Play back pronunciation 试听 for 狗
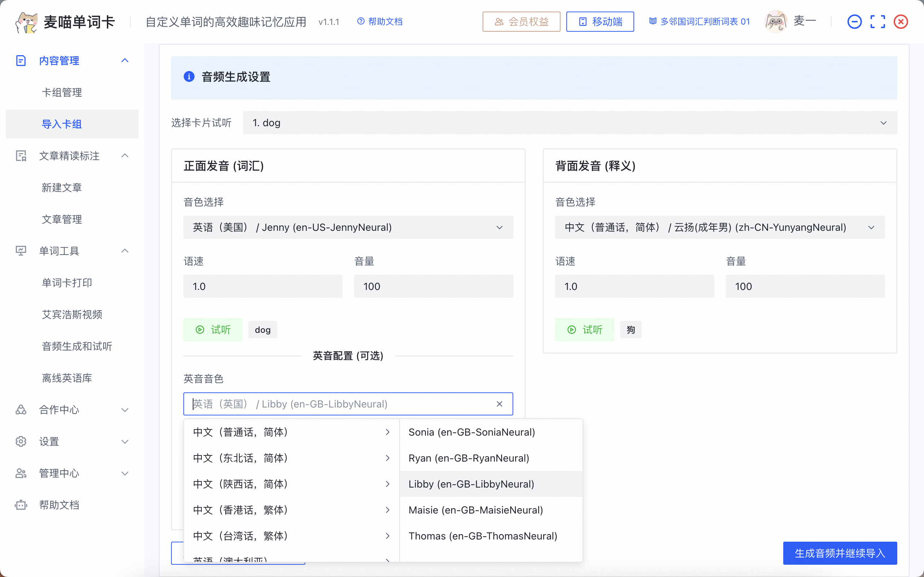 coord(585,329)
